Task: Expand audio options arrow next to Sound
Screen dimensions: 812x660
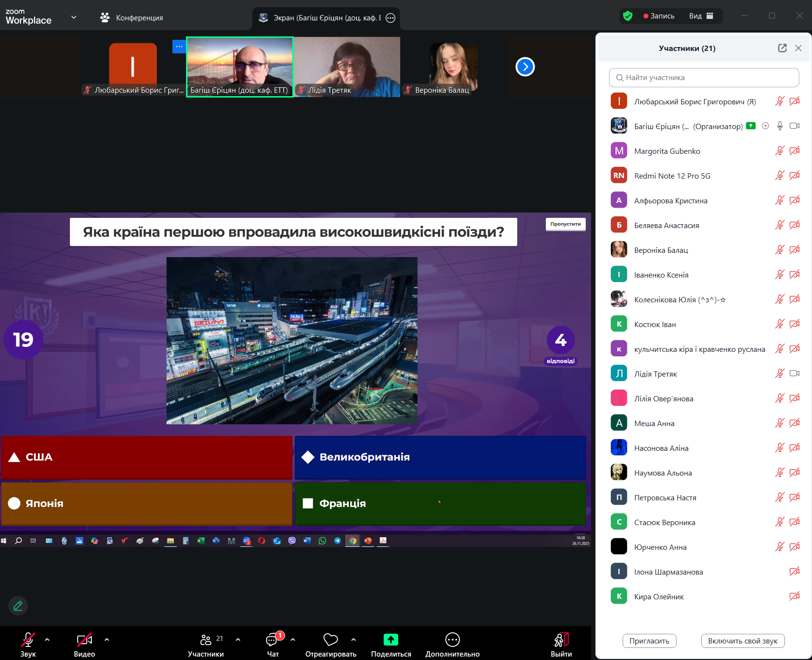Action: (x=47, y=640)
